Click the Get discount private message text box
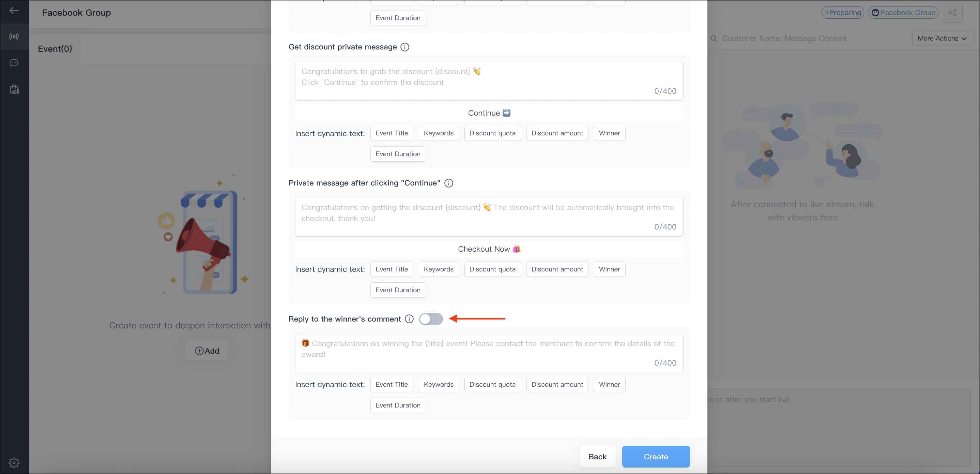 point(489,81)
